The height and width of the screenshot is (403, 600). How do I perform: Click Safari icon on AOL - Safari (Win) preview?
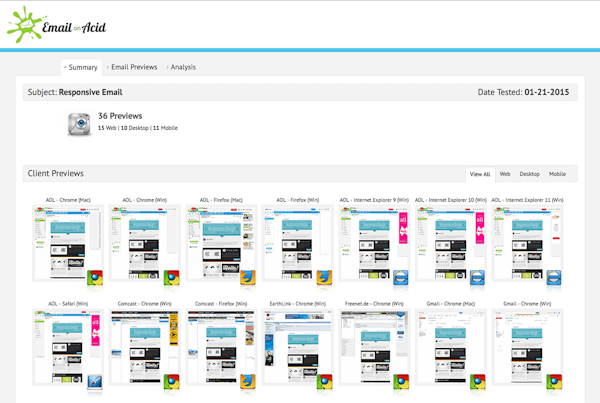coord(95,381)
